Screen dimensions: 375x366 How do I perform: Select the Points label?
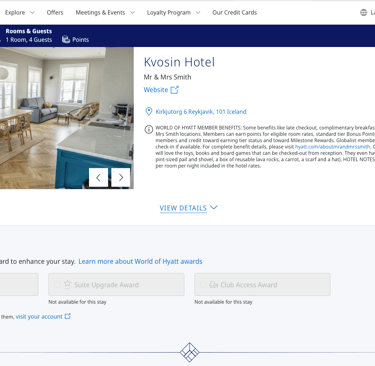click(81, 40)
